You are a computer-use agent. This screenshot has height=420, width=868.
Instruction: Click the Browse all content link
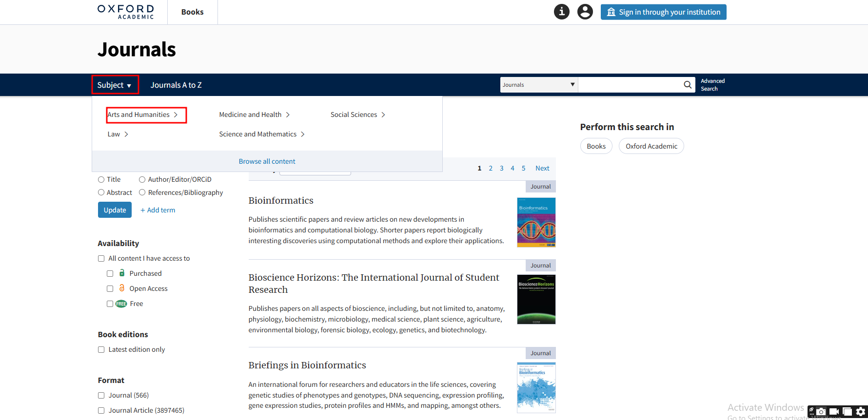click(x=267, y=161)
